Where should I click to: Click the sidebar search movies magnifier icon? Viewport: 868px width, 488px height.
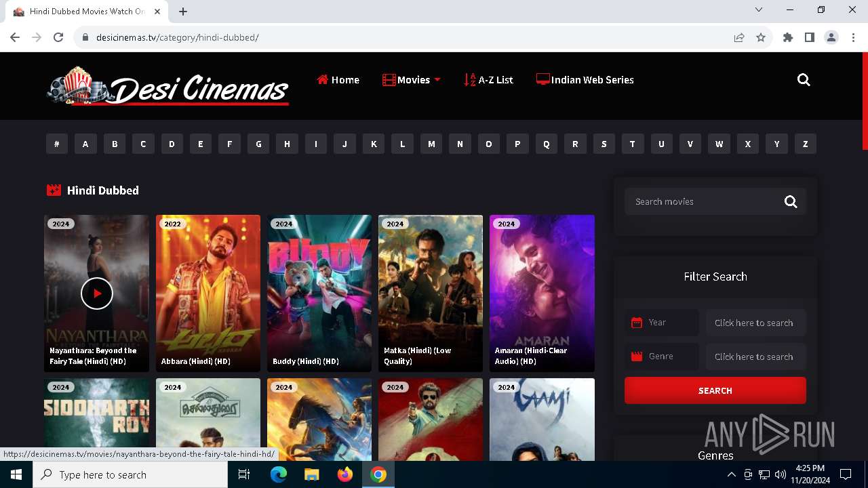(791, 201)
